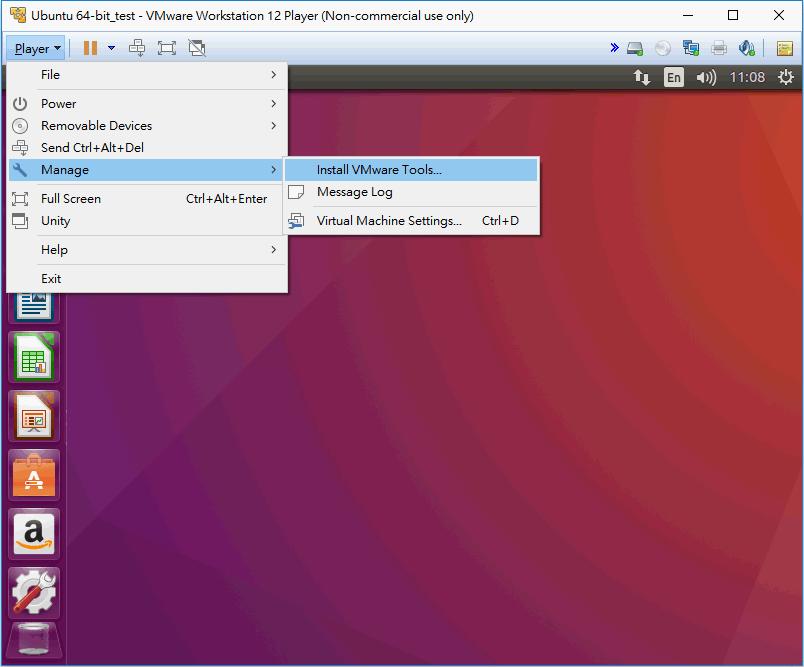Image resolution: width=804 pixels, height=667 pixels.
Task: Close the VMware Player window
Action: [779, 15]
